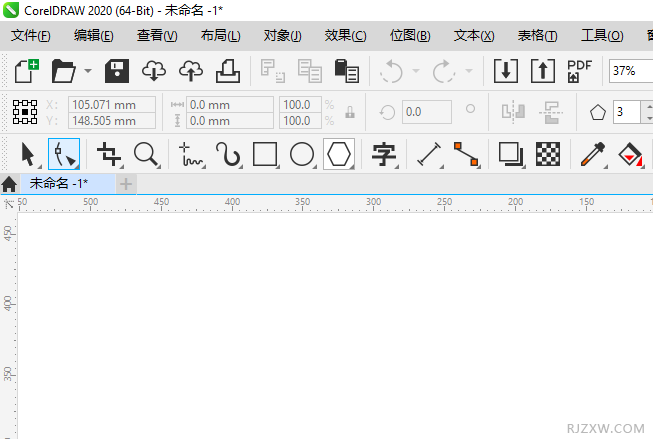The height and width of the screenshot is (439, 653).
Task: Click the Import icon
Action: pos(506,71)
